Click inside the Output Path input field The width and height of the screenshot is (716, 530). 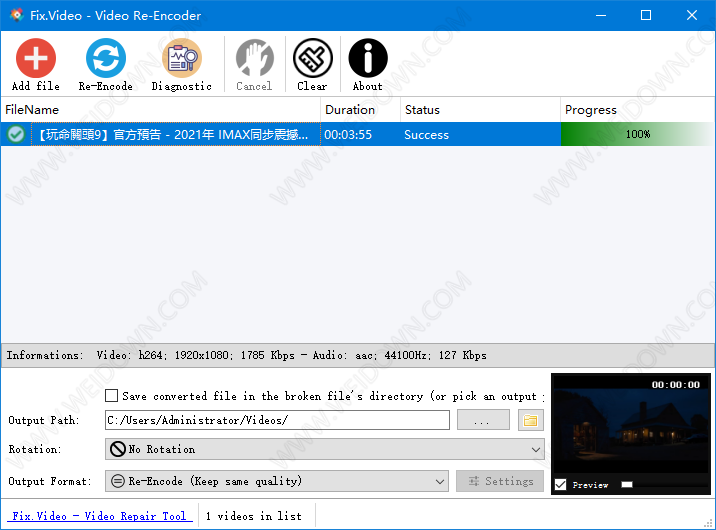point(277,420)
